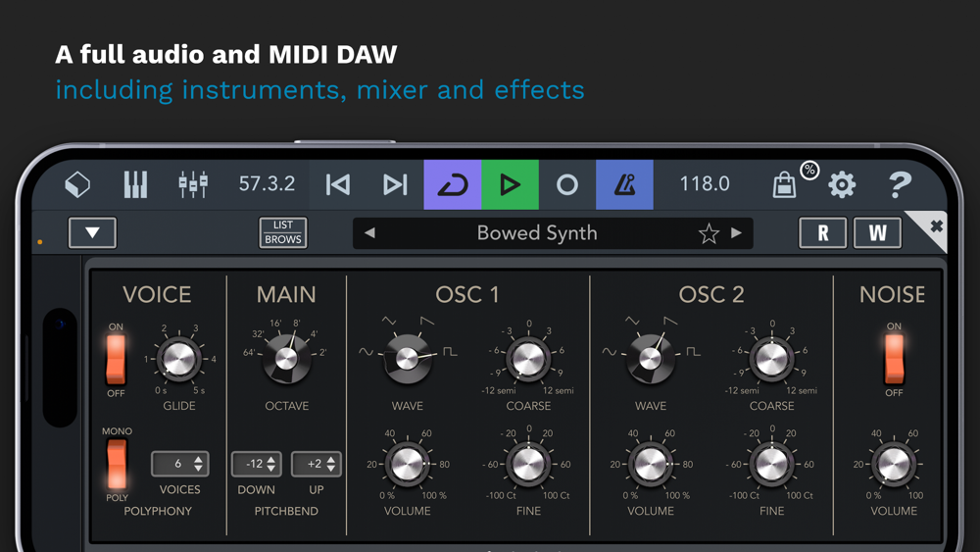Click the OSC 1 VOLUME knob
980x552 pixels.
click(x=407, y=465)
